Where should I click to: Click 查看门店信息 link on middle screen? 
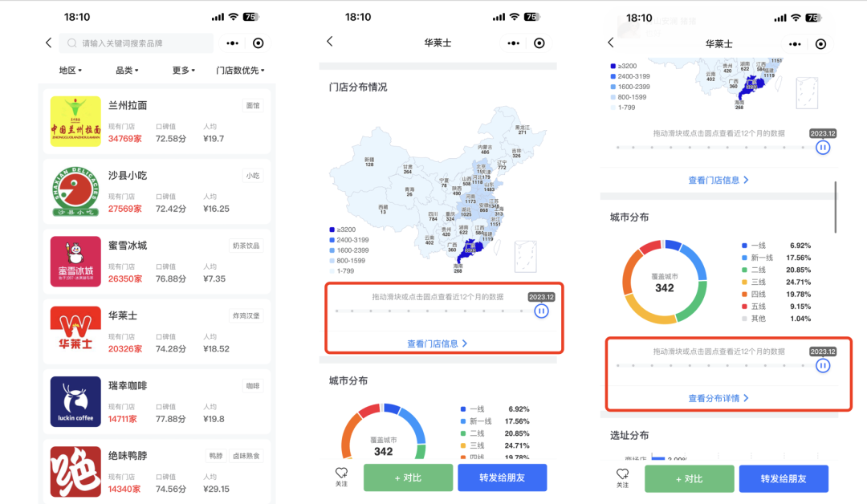[438, 343]
